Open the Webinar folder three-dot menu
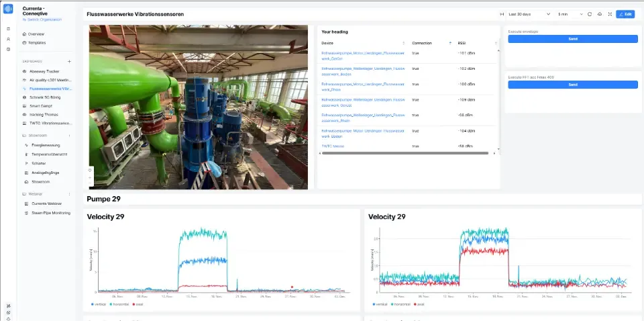 69,193
